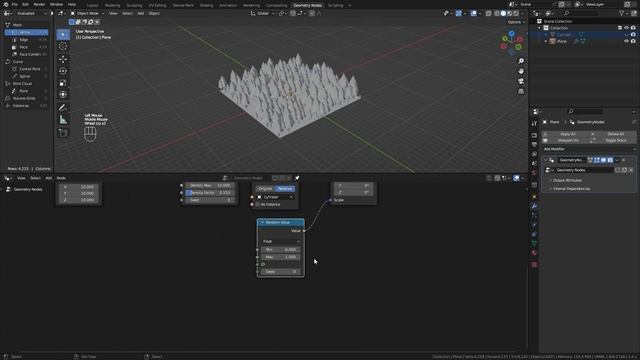Viewport: 640px width, 360px height.
Task: Open the Float data type dropdown in Random Value
Action: coord(281,242)
